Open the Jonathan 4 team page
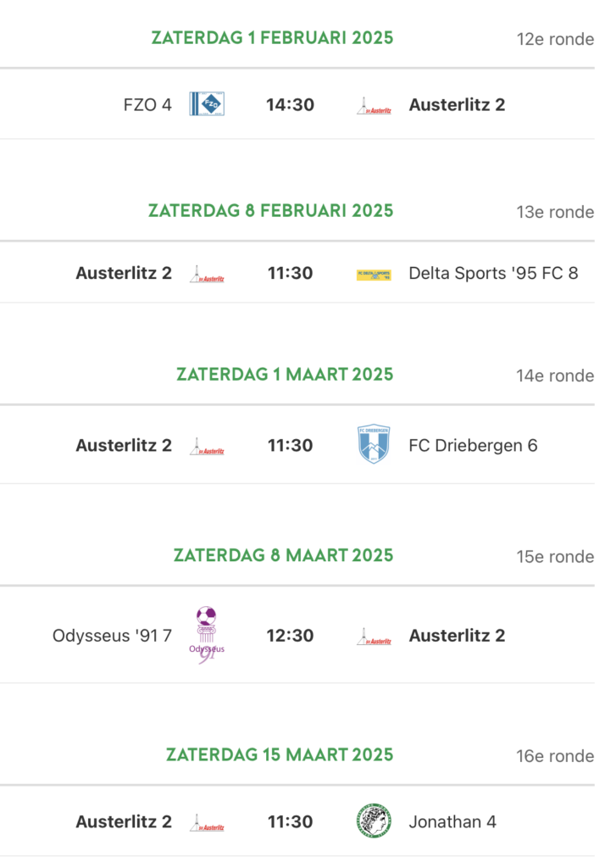 coord(452,821)
